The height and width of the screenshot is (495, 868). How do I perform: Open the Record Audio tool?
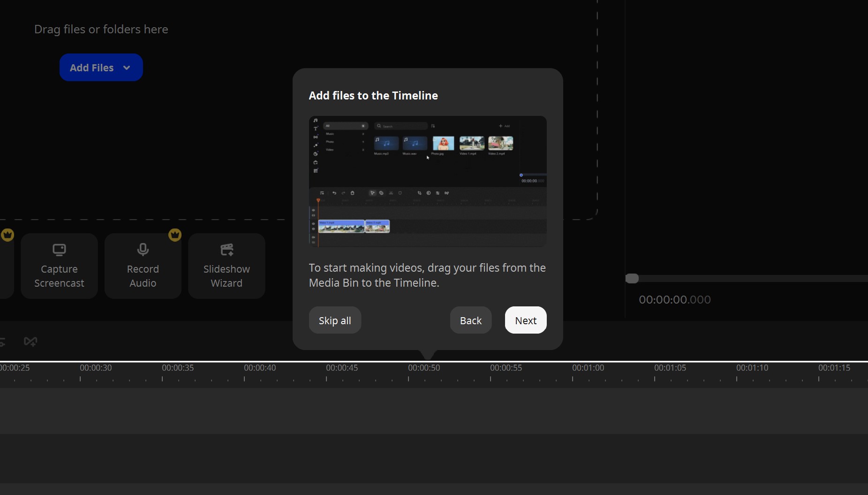143,266
